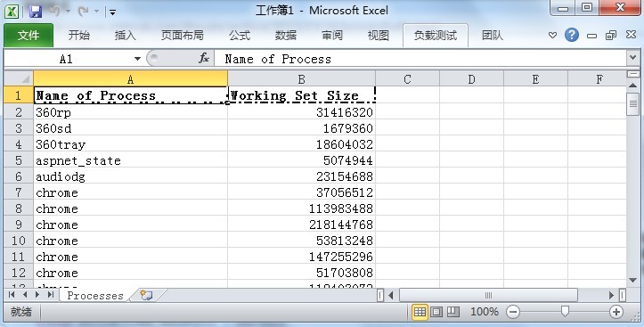The height and width of the screenshot is (327, 644).
Task: Switch to the 公式 ribbon tab
Action: (240, 36)
